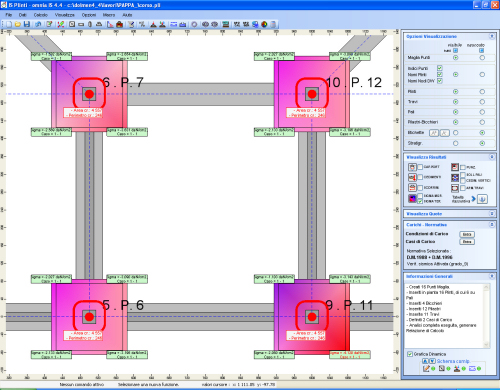Click the percent symbol toolbar icon
Viewport: 500px width, 390px height.
[142, 24]
